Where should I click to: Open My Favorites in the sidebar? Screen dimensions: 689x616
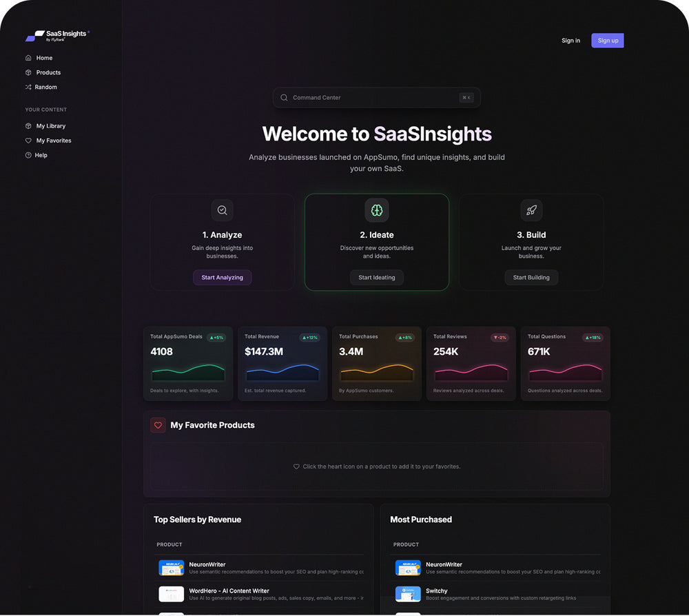click(54, 141)
